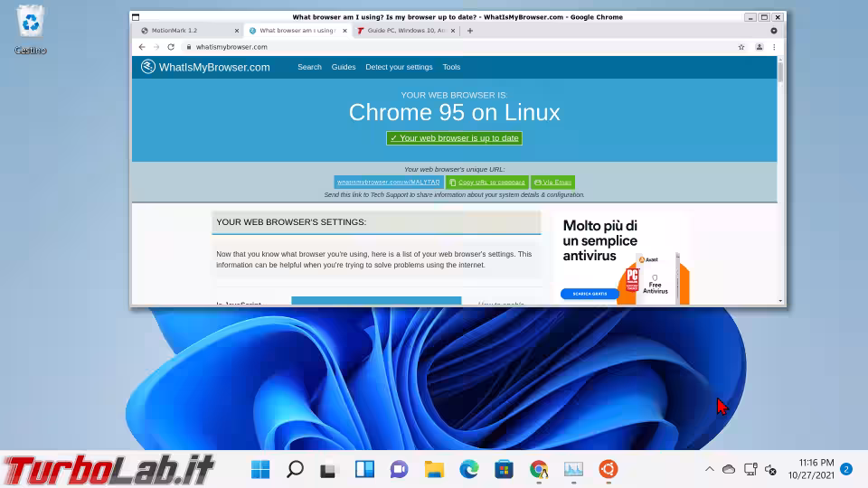The image size is (868, 488).
Task: Switch to Guide PC, Windows 10 tab
Action: pyautogui.click(x=406, y=31)
